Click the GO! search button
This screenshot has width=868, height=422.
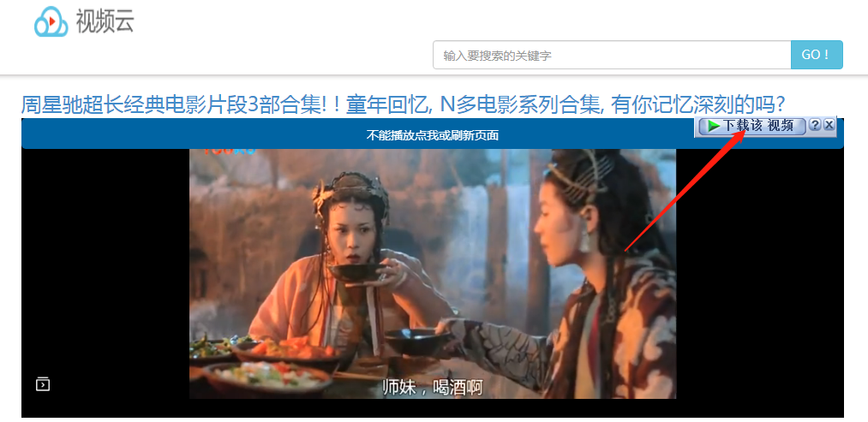(x=817, y=55)
